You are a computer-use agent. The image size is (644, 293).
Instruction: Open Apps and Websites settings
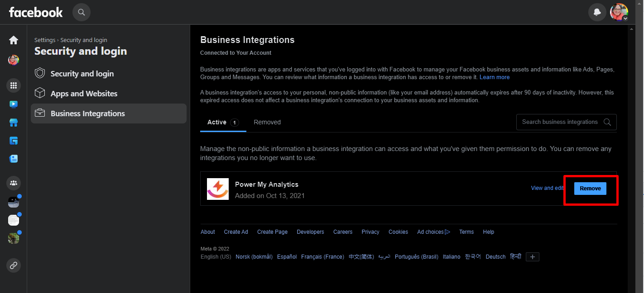pos(84,94)
